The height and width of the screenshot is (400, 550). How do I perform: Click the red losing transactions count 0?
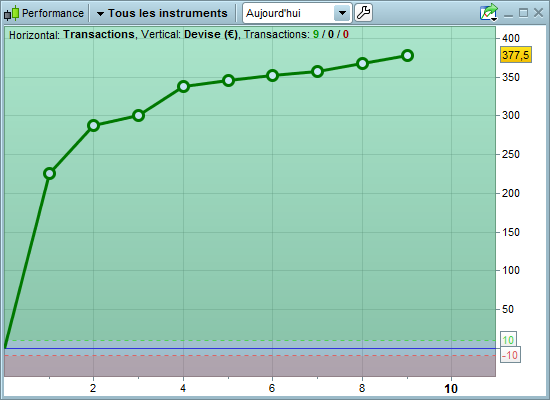[x=346, y=34]
